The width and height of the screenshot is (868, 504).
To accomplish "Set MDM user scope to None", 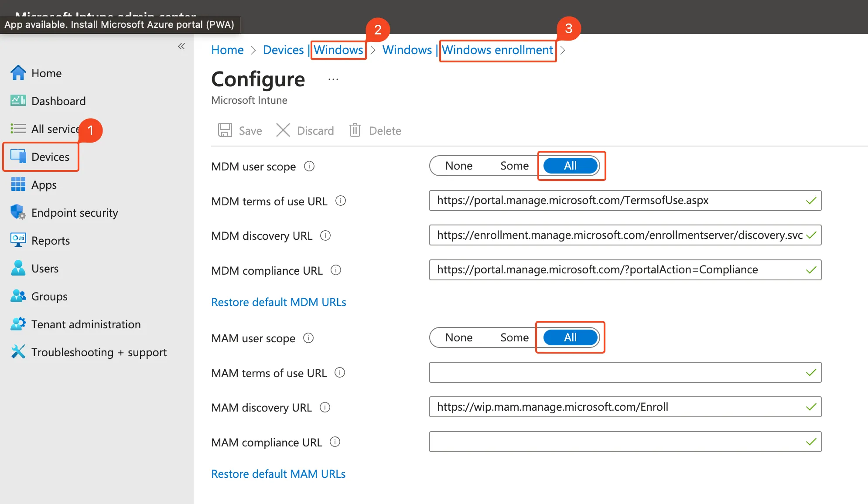I will point(459,166).
